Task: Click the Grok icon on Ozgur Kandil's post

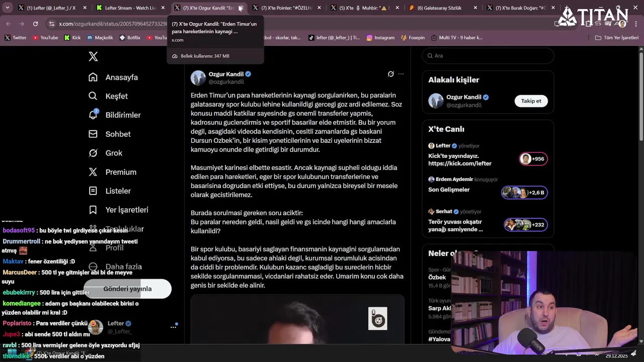Action: point(390,74)
